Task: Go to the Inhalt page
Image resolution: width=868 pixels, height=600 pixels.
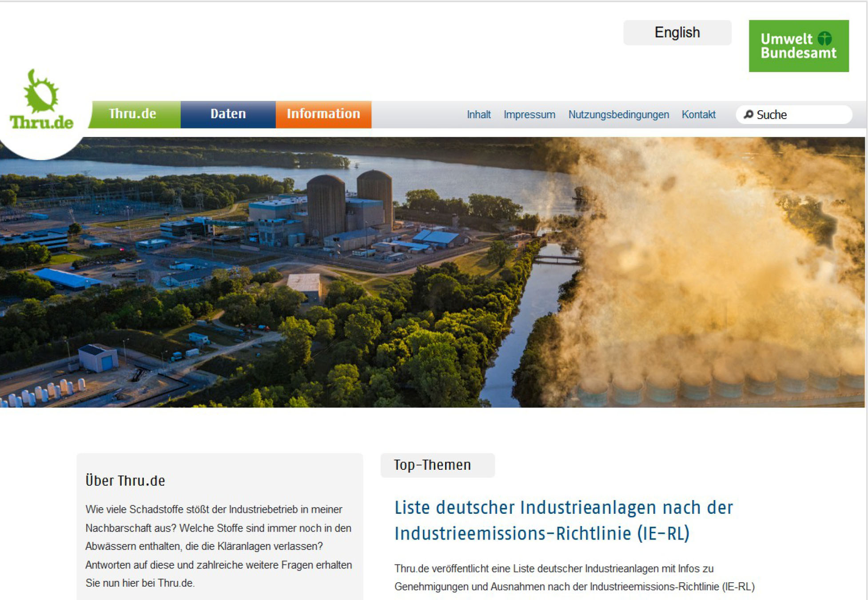Action: [478, 115]
